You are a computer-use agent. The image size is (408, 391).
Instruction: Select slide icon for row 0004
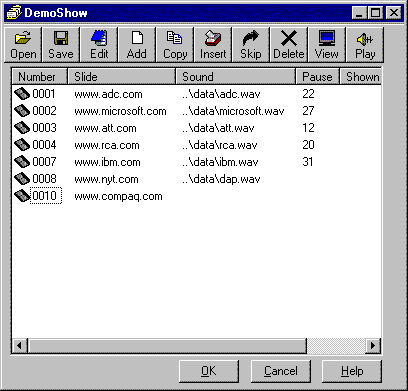22,145
